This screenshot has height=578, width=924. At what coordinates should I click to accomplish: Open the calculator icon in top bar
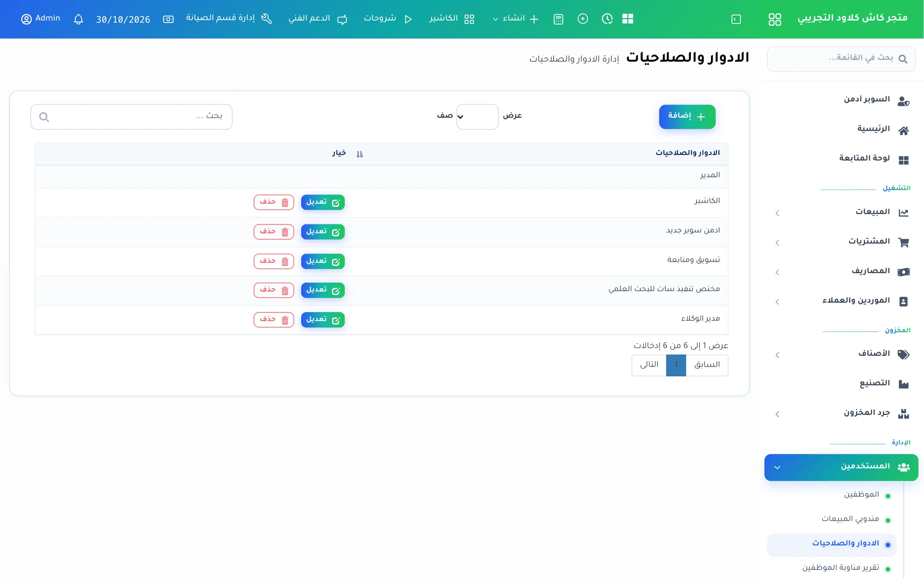[558, 19]
